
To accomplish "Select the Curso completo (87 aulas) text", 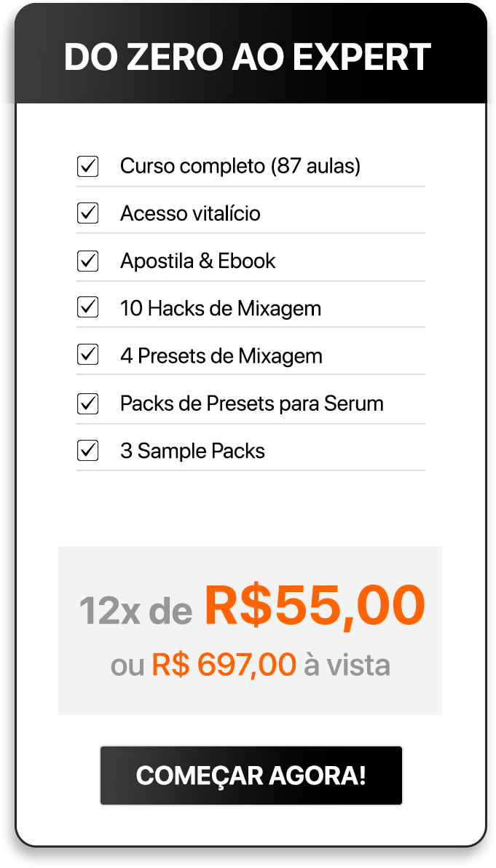I will pos(240,167).
